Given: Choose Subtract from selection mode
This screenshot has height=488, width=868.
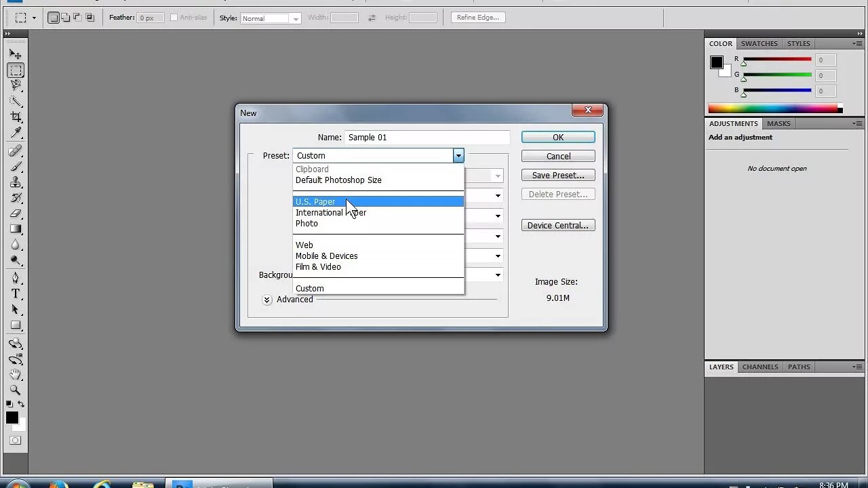Looking at the screenshot, I should (x=77, y=18).
